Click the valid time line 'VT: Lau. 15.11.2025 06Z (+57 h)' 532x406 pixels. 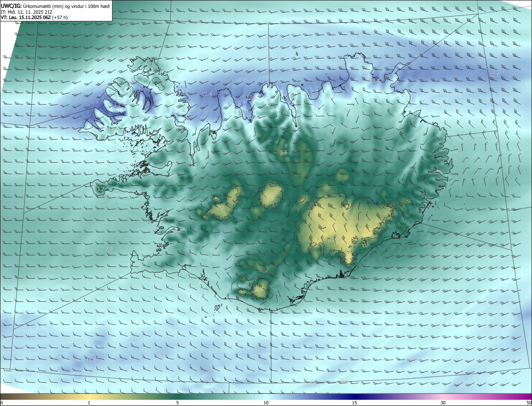34,17
